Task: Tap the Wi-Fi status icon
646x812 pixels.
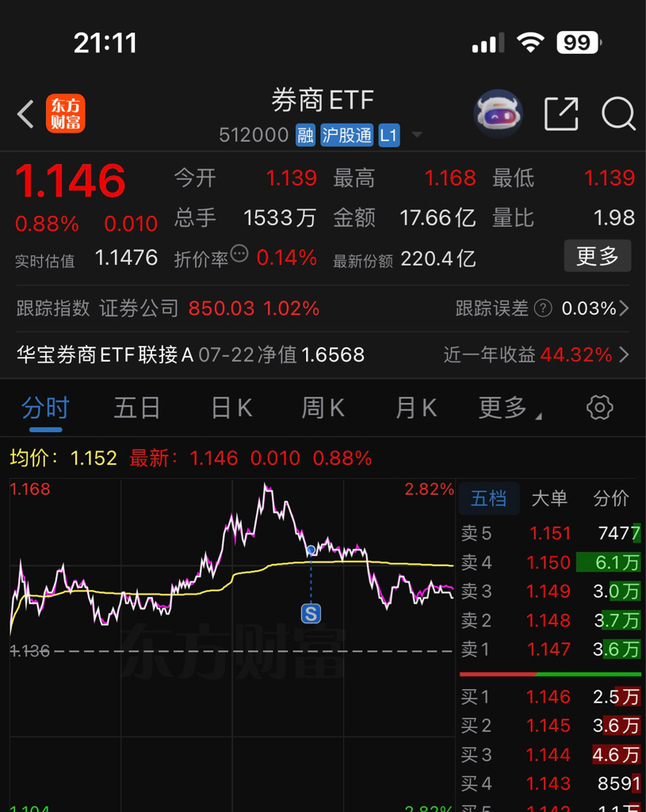Action: [x=530, y=43]
